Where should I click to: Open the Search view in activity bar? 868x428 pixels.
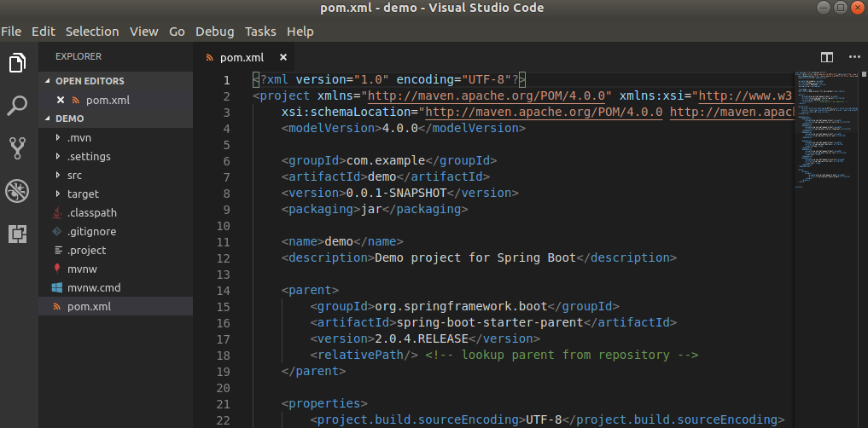point(17,105)
